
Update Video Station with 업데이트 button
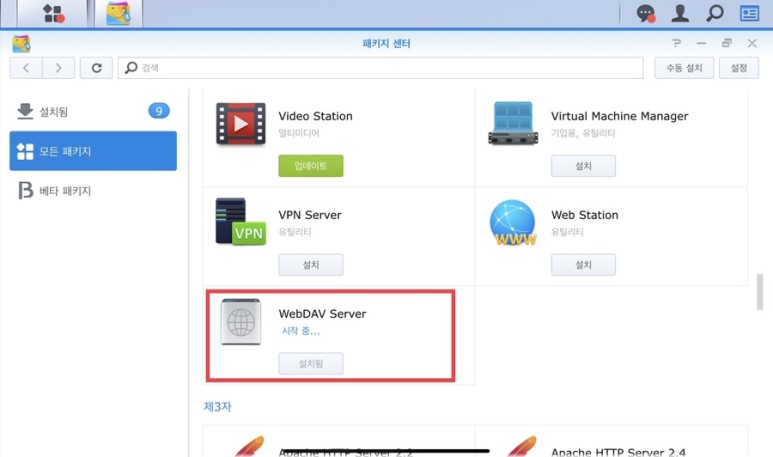[x=311, y=166]
